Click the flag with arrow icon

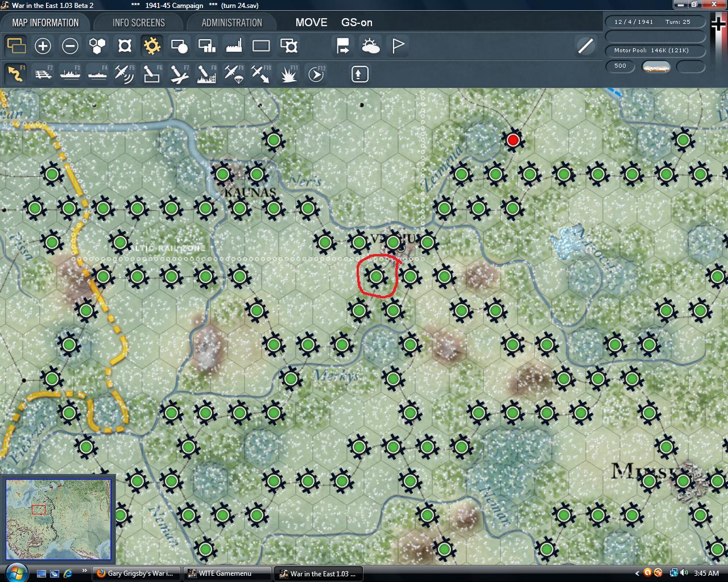click(343, 46)
